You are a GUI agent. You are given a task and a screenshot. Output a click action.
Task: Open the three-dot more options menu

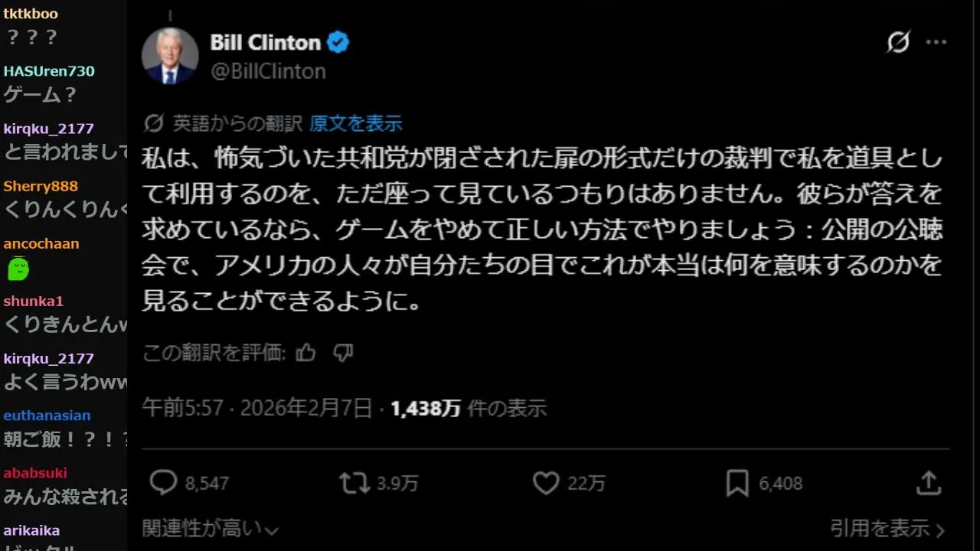pos(936,43)
